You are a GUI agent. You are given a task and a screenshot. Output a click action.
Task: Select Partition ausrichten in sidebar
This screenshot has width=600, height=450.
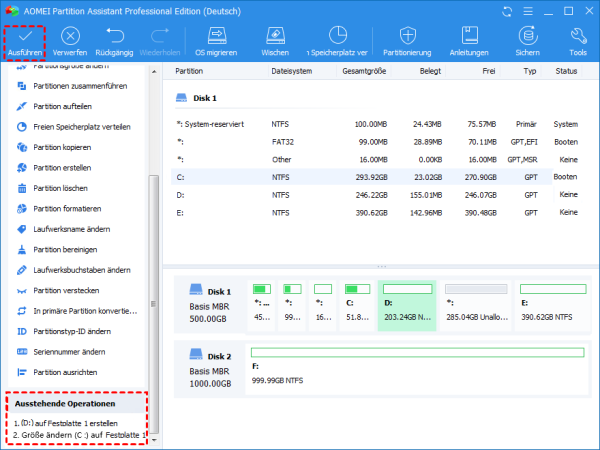tap(57, 372)
